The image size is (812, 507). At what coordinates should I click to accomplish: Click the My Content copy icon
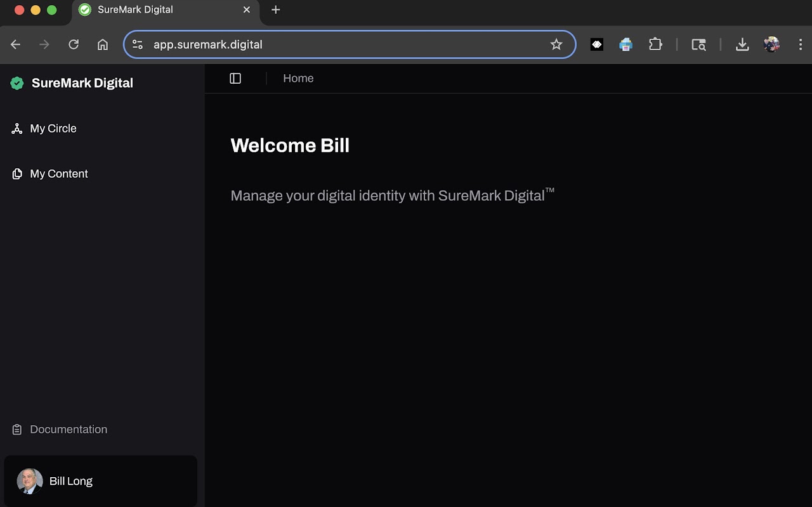(x=17, y=174)
